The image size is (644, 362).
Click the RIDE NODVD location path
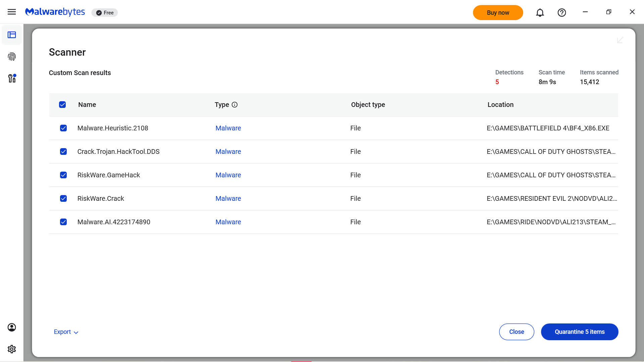(551, 222)
